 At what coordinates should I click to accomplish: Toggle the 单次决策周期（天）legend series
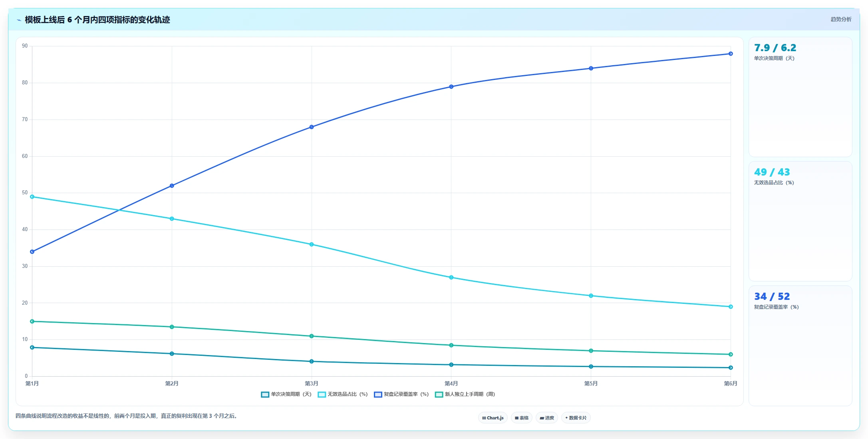point(286,394)
